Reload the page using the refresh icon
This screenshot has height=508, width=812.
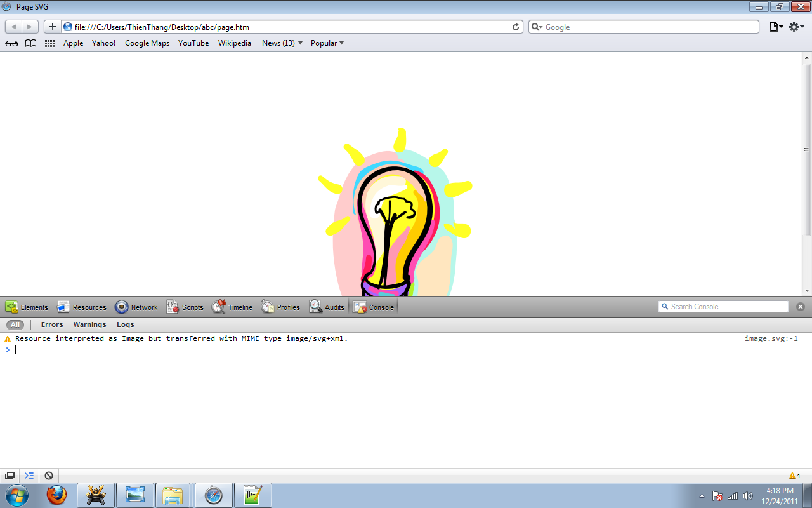516,27
